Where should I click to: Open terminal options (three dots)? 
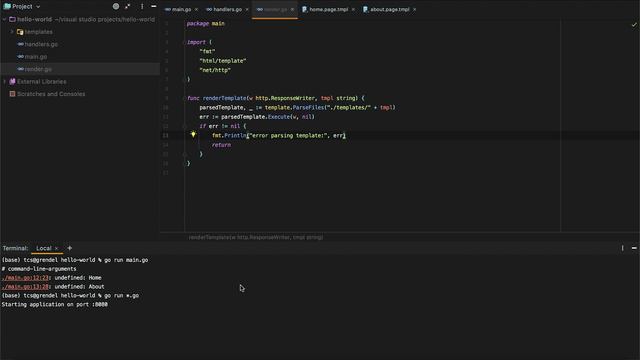(622, 248)
